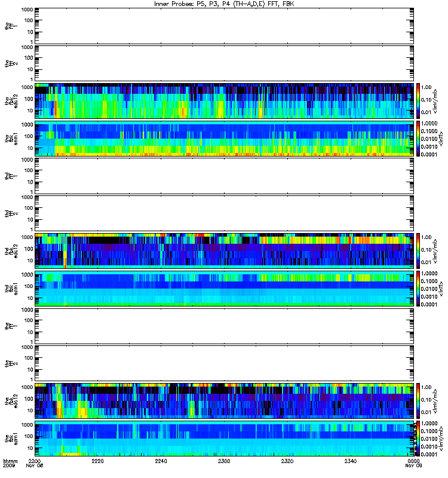Click the empty thd fff 2 panel
This screenshot has height=478, width=448.
coord(225,213)
